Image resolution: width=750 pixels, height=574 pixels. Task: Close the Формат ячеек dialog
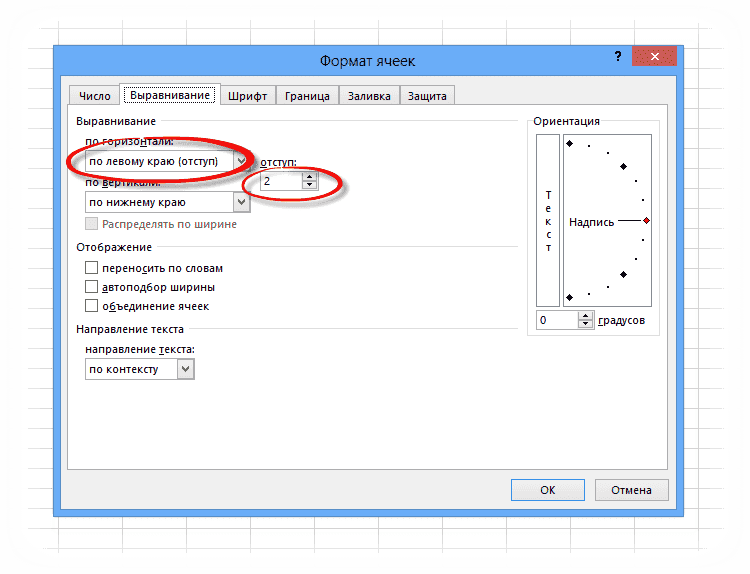coord(654,56)
